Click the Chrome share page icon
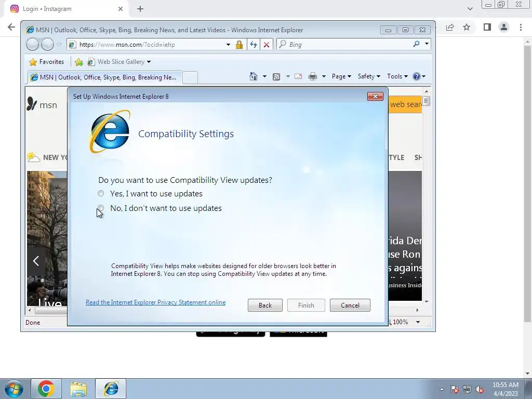The image size is (532, 399). pyautogui.click(x=450, y=27)
